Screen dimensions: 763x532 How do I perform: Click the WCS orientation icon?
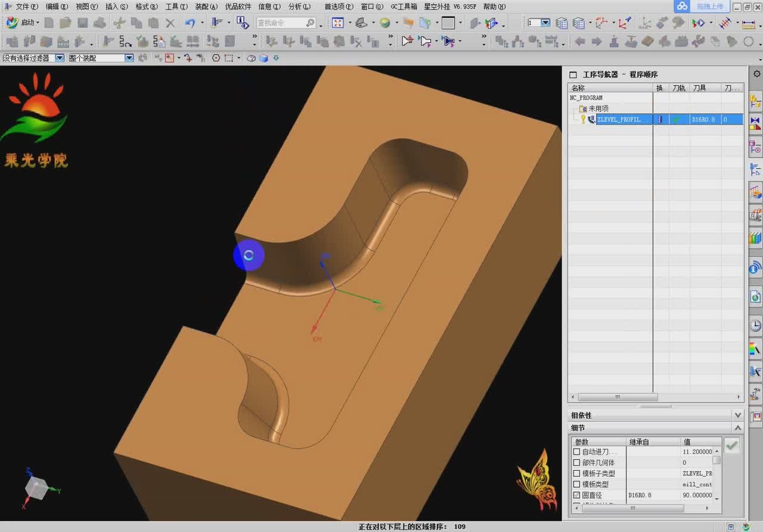(x=625, y=23)
